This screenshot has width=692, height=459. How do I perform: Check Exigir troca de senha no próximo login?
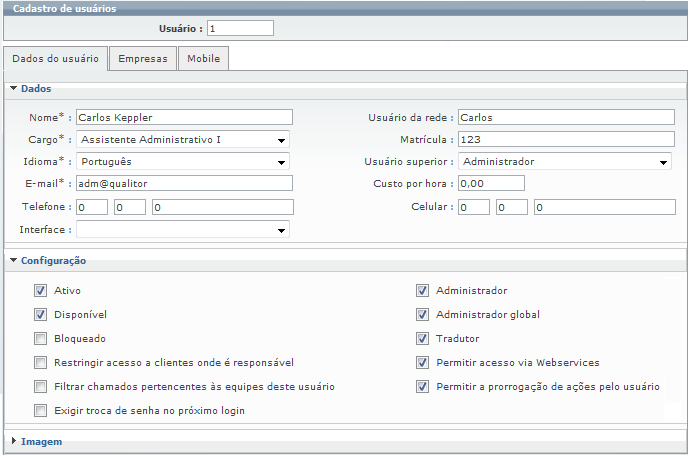coord(41,411)
